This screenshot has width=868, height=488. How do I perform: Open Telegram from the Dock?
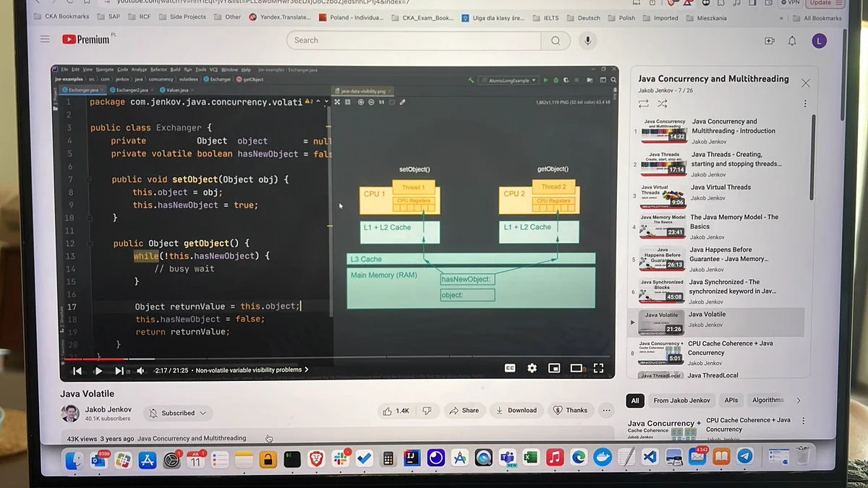point(744,456)
